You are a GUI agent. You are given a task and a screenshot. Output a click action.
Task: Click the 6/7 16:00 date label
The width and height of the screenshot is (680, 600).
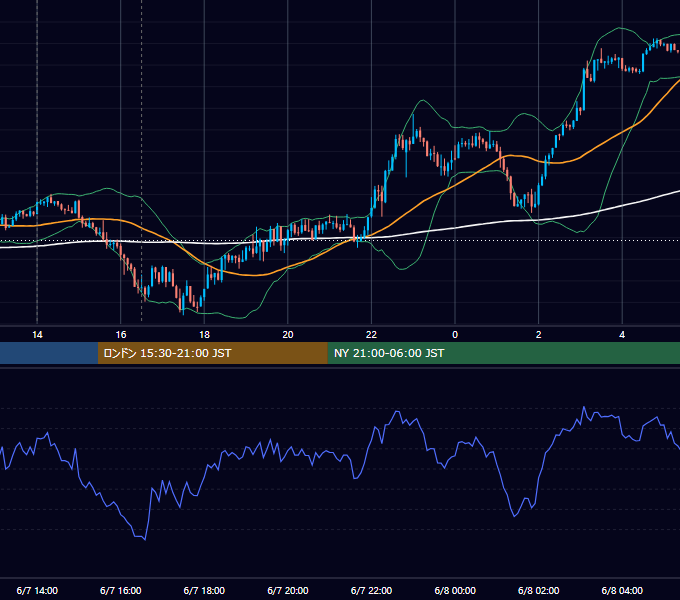point(121,591)
